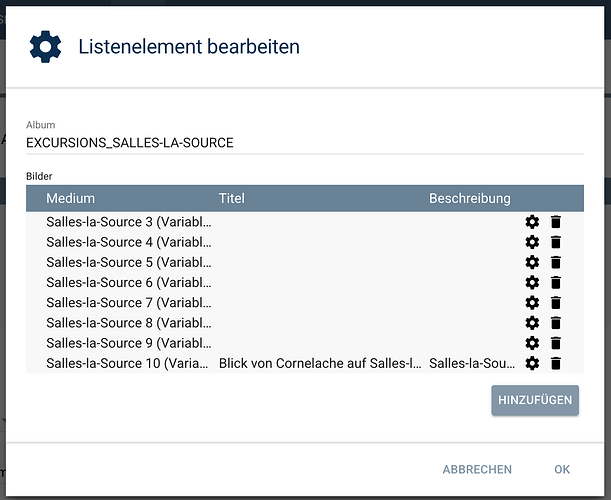Click the Medium column header
Screen dimensions: 611x500
[x=71, y=198]
